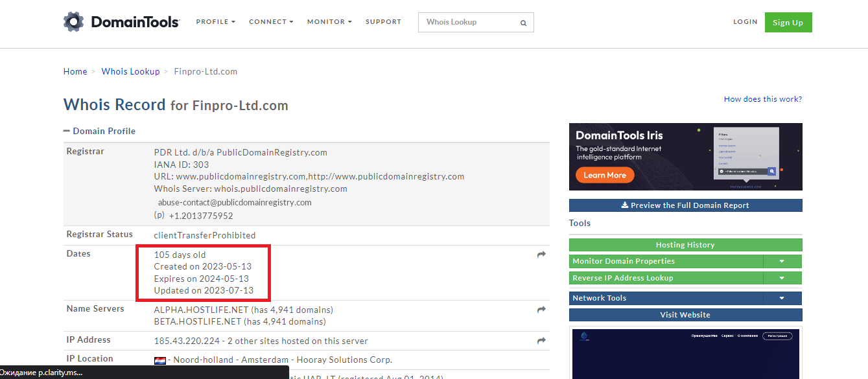The height and width of the screenshot is (379, 868).
Task: Click the Registrar URL line text
Action: point(309,176)
